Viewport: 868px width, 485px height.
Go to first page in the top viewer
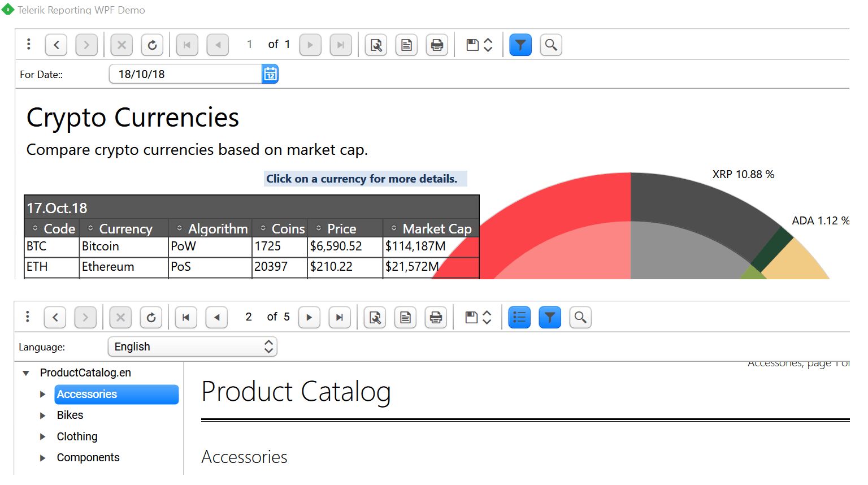coord(187,45)
